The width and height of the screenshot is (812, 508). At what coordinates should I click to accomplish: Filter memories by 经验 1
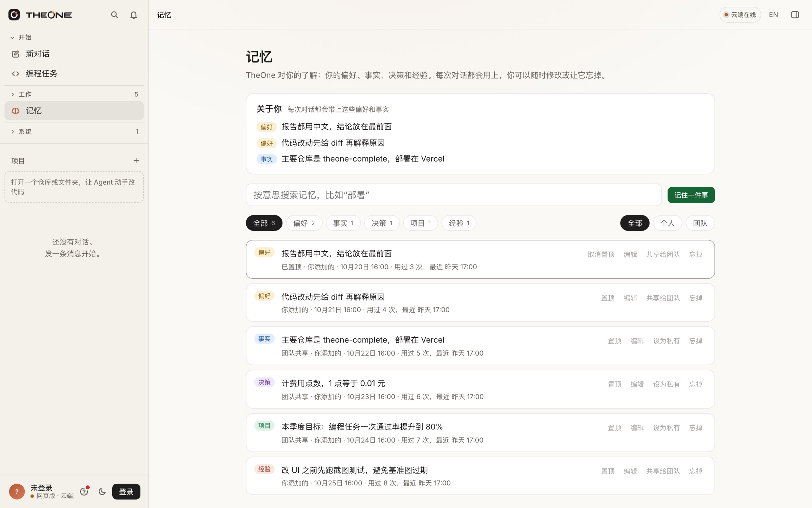(459, 223)
